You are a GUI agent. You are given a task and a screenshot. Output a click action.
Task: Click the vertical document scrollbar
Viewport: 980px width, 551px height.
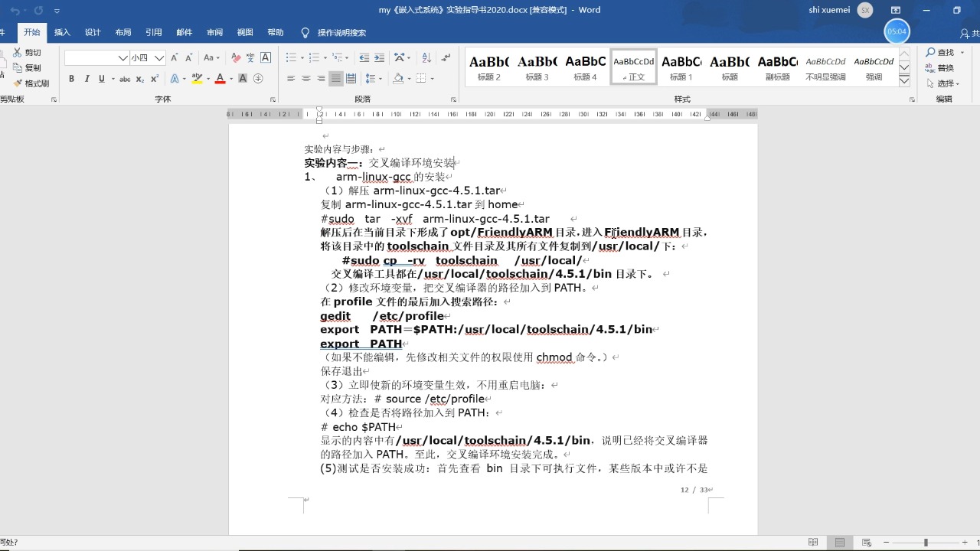click(974, 306)
